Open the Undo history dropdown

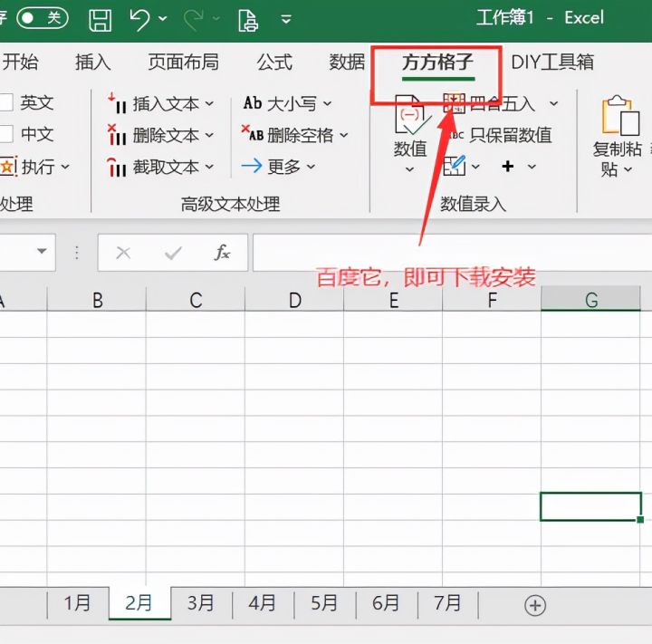163,19
